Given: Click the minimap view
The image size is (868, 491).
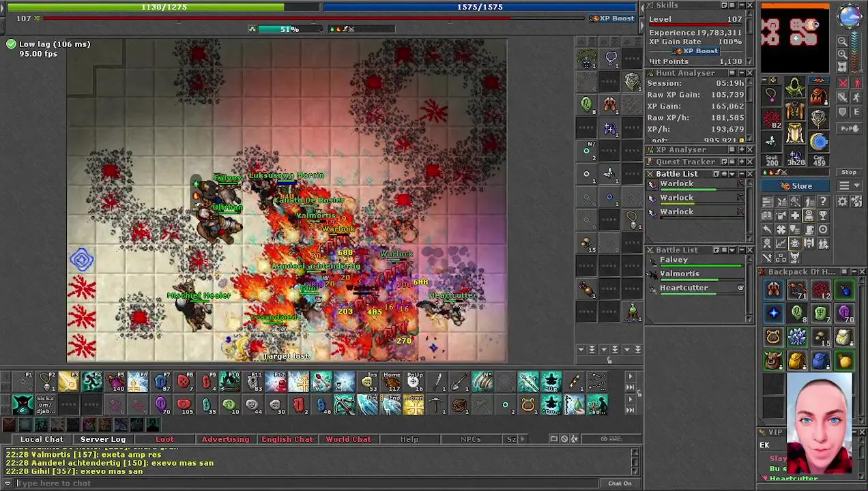Looking at the screenshot, I should tap(796, 38).
